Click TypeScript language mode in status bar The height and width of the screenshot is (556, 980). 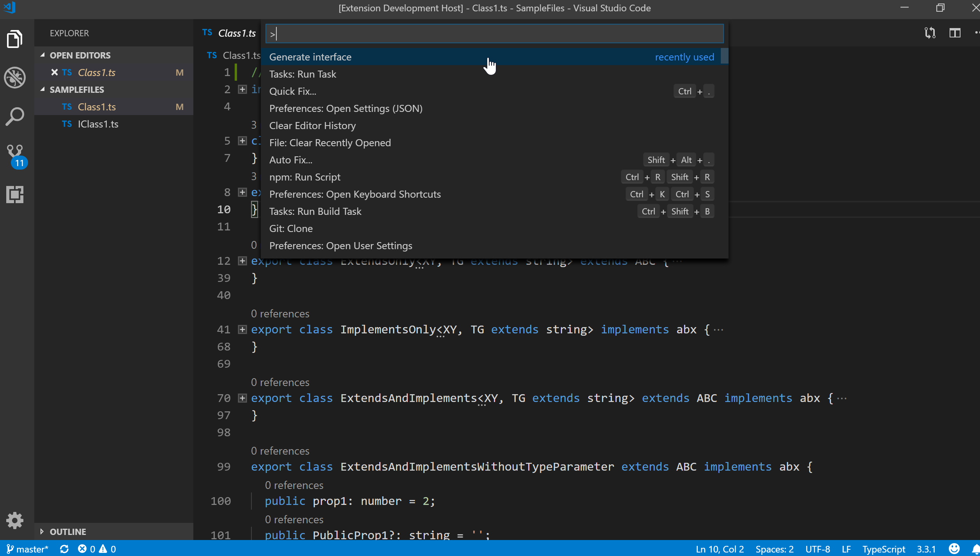(883, 549)
